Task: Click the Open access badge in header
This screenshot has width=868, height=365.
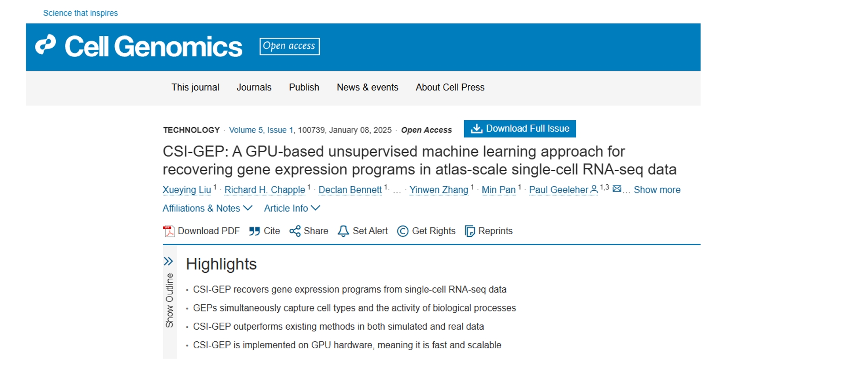Action: [289, 46]
